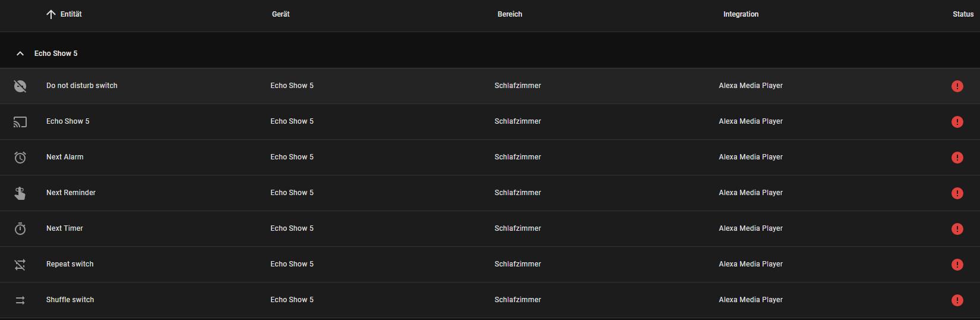
Task: Sort by the Bereich column header
Action: point(510,14)
